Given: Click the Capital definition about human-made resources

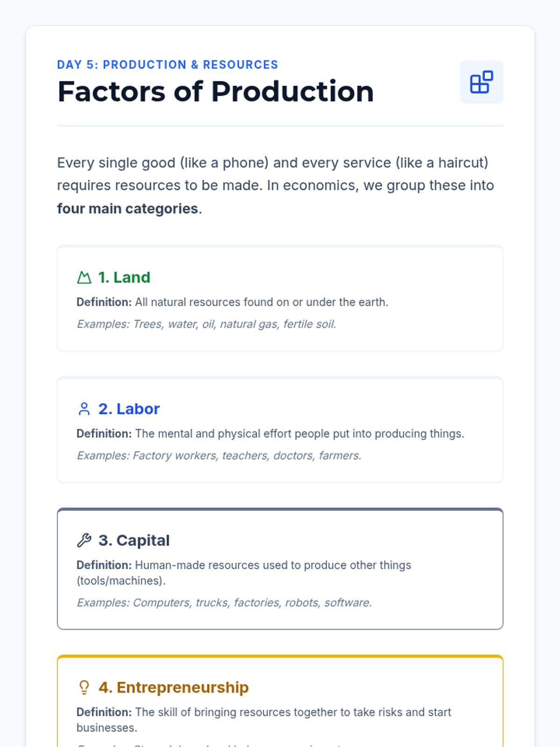Looking at the screenshot, I should click(244, 572).
